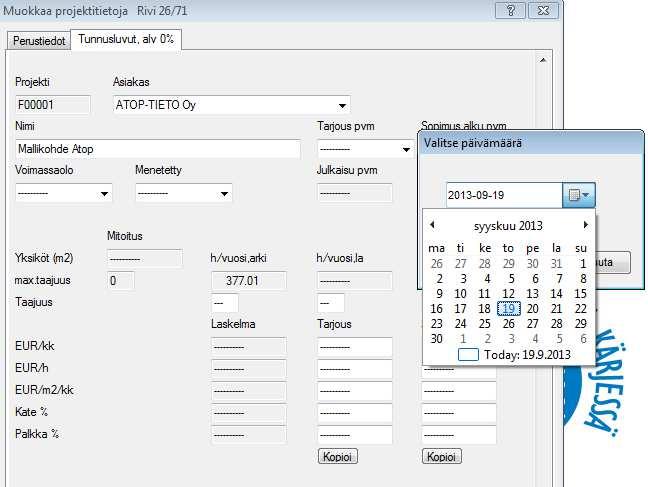Image resolution: width=648 pixels, height=487 pixels.
Task: Click the Taajuus la field
Action: pyautogui.click(x=330, y=303)
